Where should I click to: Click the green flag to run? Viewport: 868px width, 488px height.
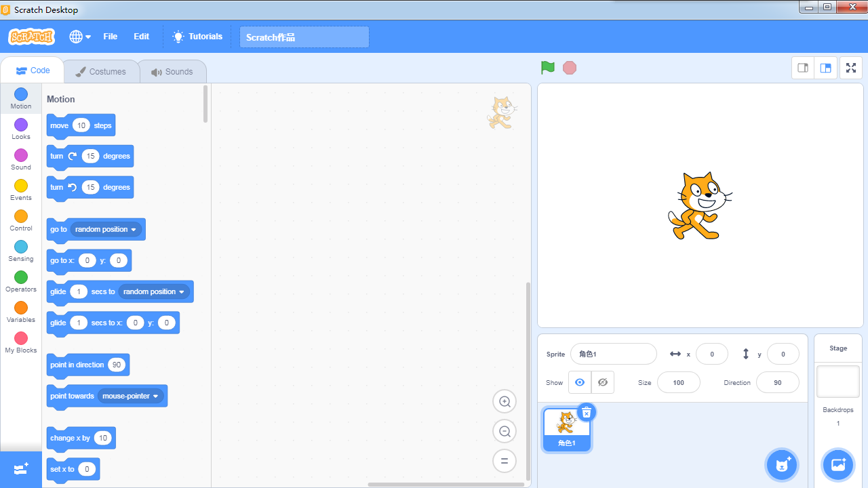[x=548, y=68]
